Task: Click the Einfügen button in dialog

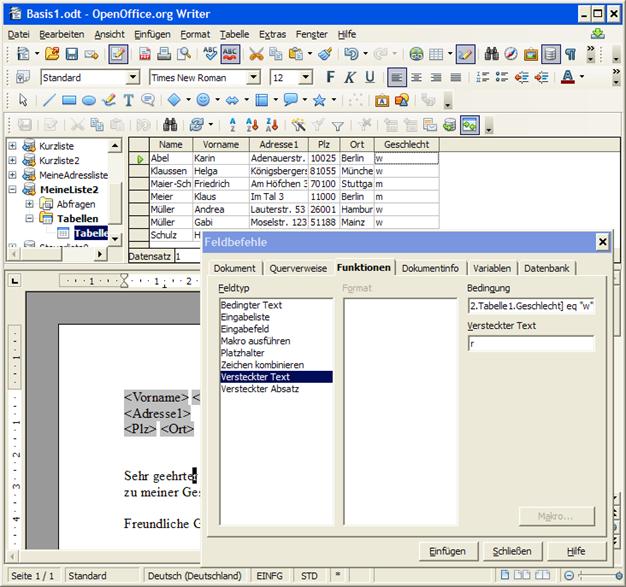Action: 447,551
